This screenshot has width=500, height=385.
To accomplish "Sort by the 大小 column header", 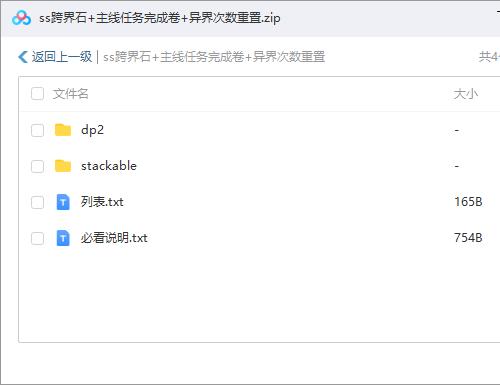I will coord(466,94).
